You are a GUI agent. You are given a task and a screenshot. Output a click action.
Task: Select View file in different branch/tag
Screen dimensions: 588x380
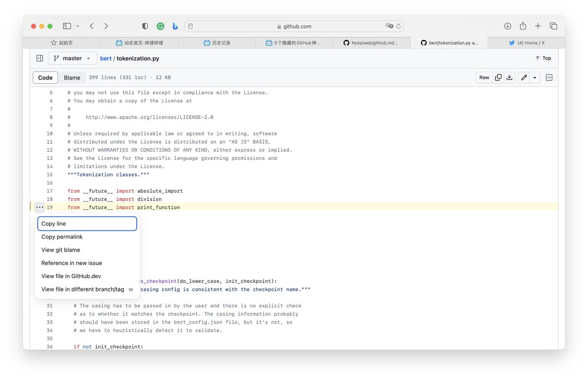[87, 289]
